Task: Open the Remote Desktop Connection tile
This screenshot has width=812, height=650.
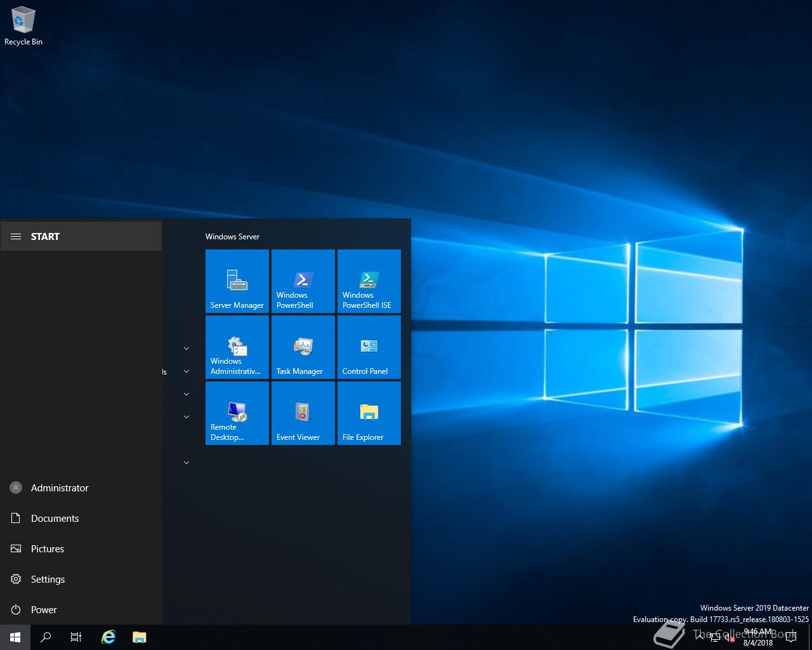Action: point(237,413)
